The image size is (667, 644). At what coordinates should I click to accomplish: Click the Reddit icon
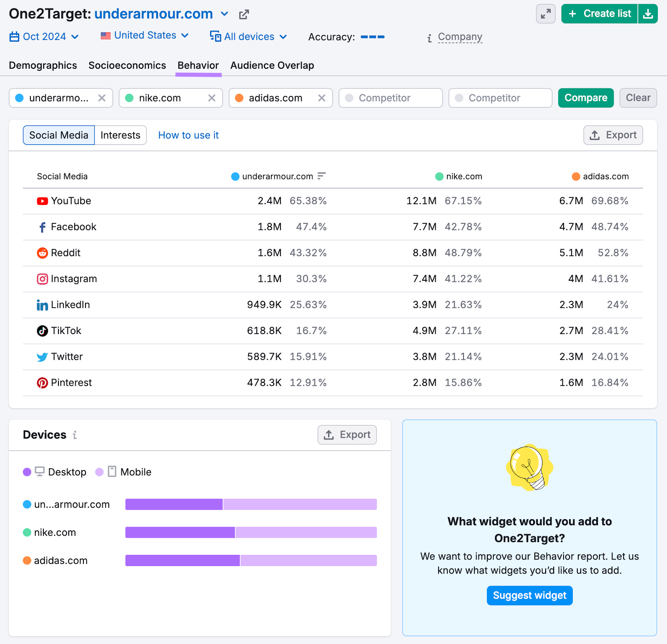click(42, 253)
